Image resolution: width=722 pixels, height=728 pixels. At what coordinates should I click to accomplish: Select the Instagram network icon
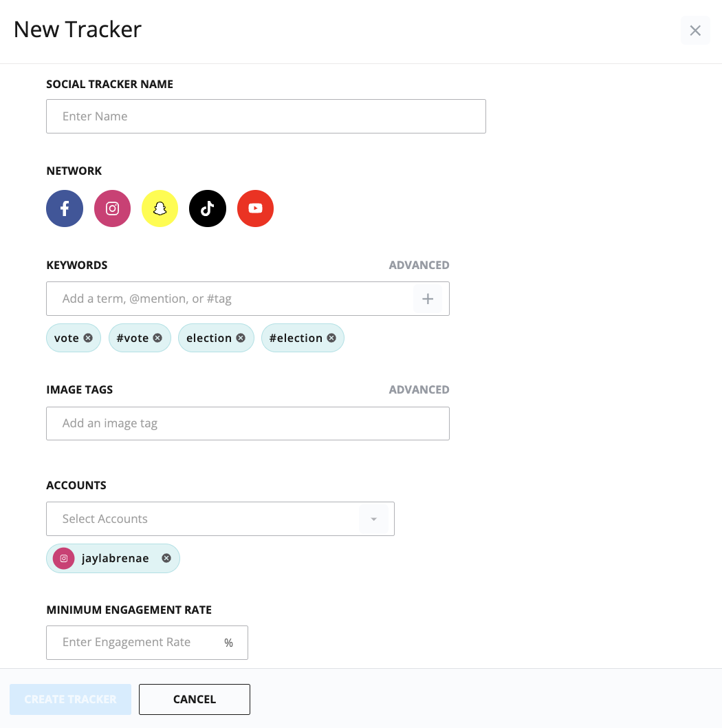point(112,208)
